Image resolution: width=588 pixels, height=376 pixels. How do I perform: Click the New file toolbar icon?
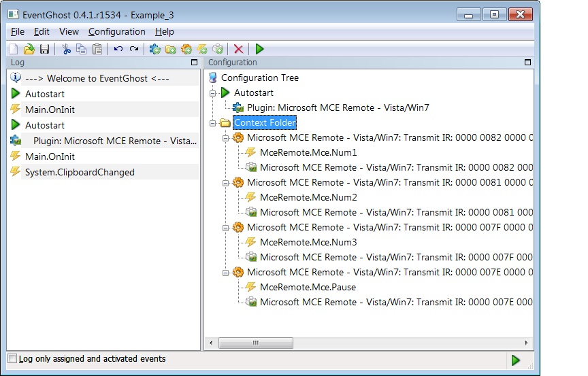[x=14, y=49]
